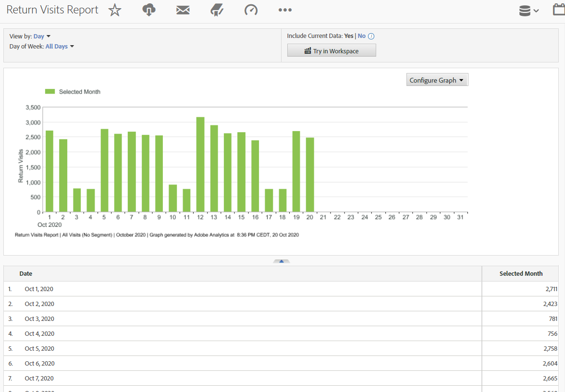Viewport: 565px width, 392px height.
Task: Set Include Current Data to No
Action: coord(361,36)
